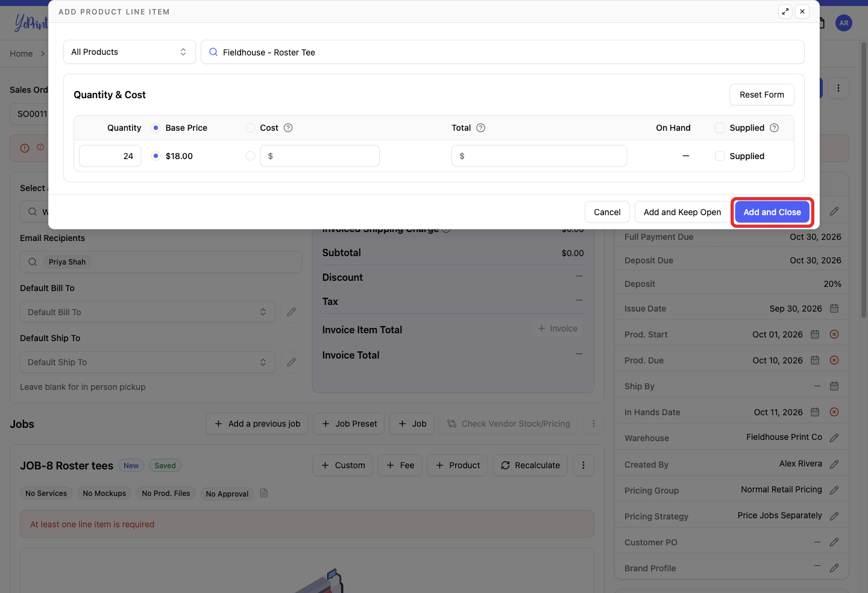Open the All Products dropdown
The image size is (868, 593).
(130, 52)
